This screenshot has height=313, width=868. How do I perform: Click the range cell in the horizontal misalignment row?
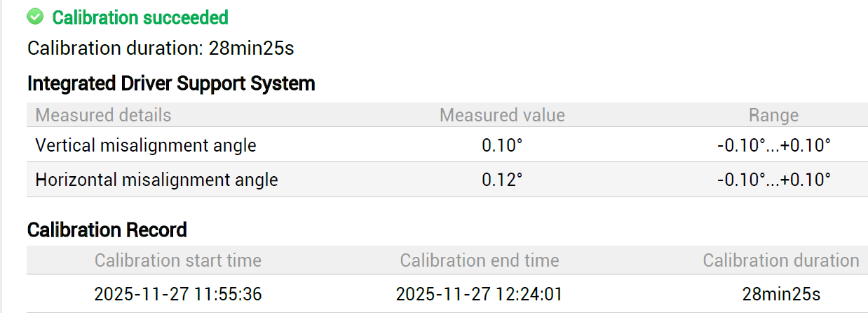coord(773,180)
